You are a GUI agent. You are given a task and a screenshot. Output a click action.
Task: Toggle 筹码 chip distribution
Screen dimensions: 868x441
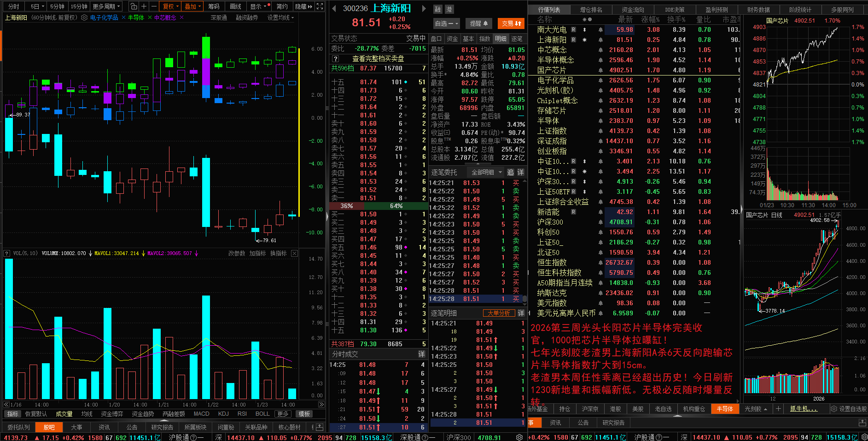pos(214,6)
